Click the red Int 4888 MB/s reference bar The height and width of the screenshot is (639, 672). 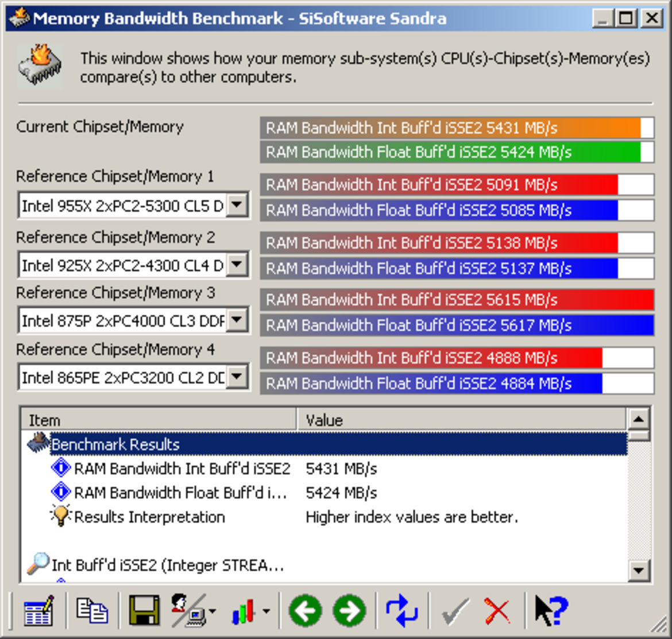pyautogui.click(x=457, y=358)
